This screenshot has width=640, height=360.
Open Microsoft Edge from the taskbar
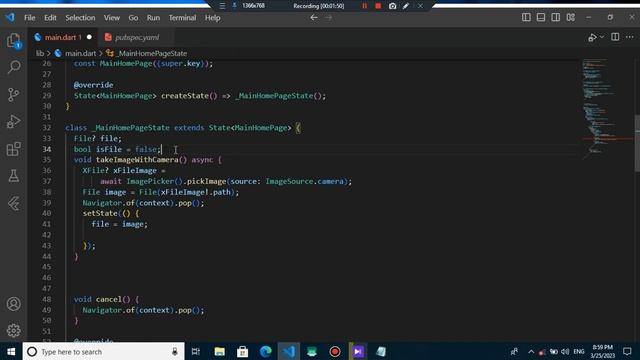266,351
